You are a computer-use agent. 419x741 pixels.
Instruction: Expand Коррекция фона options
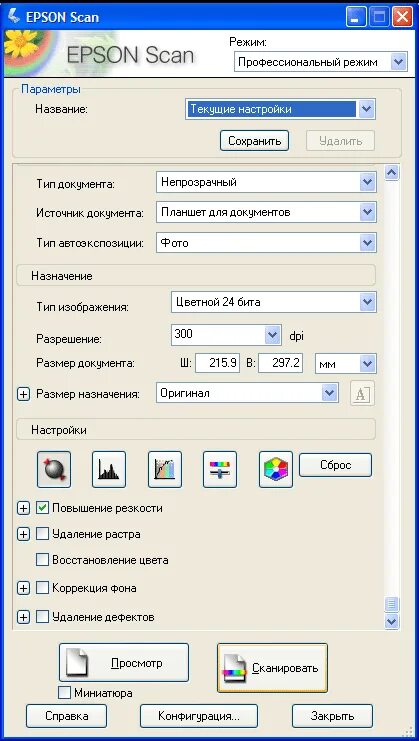coord(23,588)
